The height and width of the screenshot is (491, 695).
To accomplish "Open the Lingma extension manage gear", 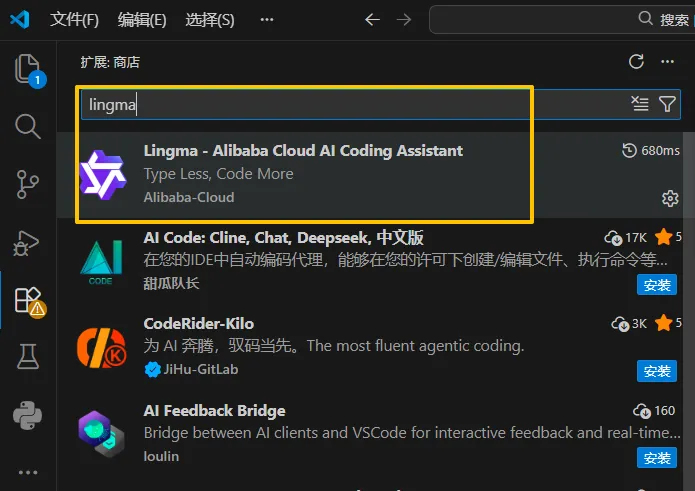I will pos(670,198).
